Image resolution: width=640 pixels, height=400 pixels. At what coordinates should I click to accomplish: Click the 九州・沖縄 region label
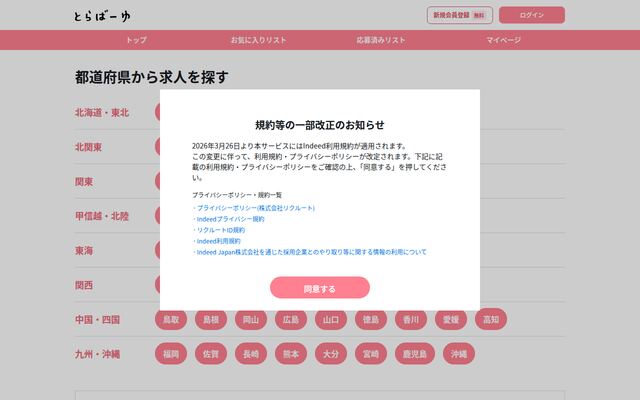point(97,354)
